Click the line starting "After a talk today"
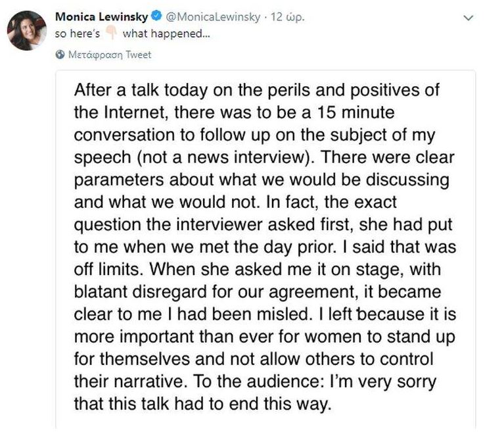The height and width of the screenshot is (444, 504). [x=256, y=89]
